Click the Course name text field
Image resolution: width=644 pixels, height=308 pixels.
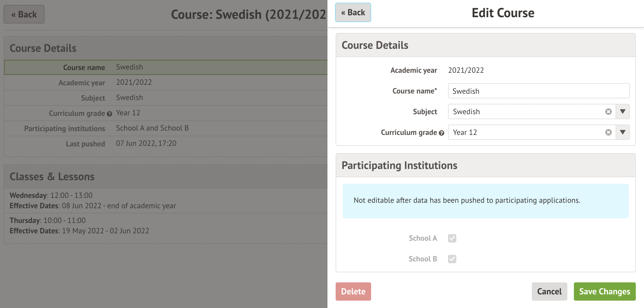tap(538, 91)
